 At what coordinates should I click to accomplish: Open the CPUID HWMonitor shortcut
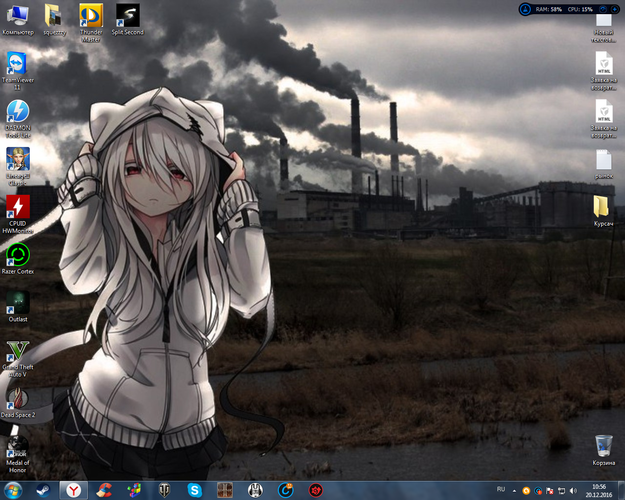point(18,215)
